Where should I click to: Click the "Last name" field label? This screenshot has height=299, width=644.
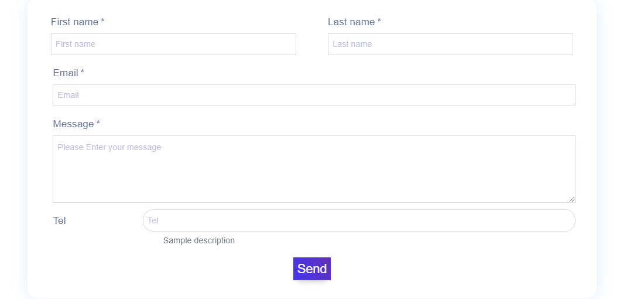pyautogui.click(x=351, y=22)
